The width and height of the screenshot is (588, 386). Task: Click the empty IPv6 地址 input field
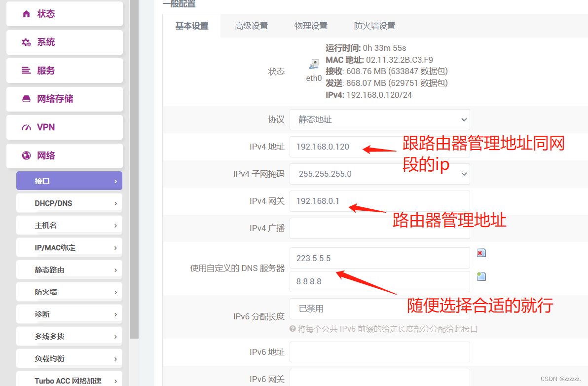click(x=379, y=352)
